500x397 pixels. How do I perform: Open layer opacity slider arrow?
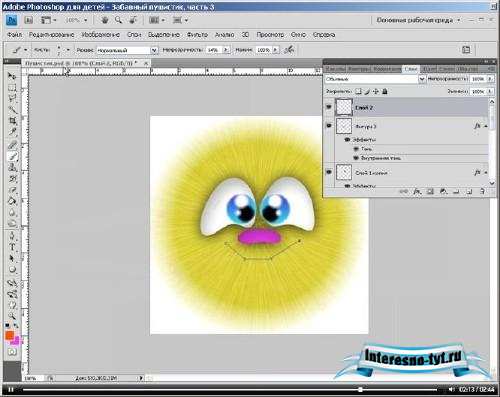pos(490,79)
